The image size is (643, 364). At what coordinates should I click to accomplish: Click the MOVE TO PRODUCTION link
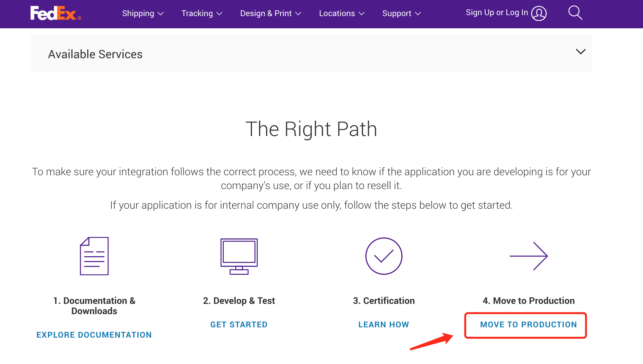pyautogui.click(x=528, y=324)
